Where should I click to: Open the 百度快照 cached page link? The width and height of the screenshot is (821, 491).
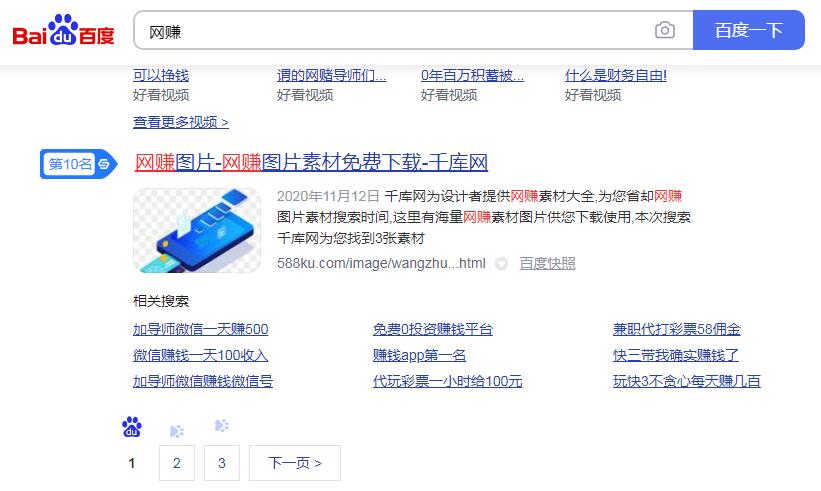[547, 264]
